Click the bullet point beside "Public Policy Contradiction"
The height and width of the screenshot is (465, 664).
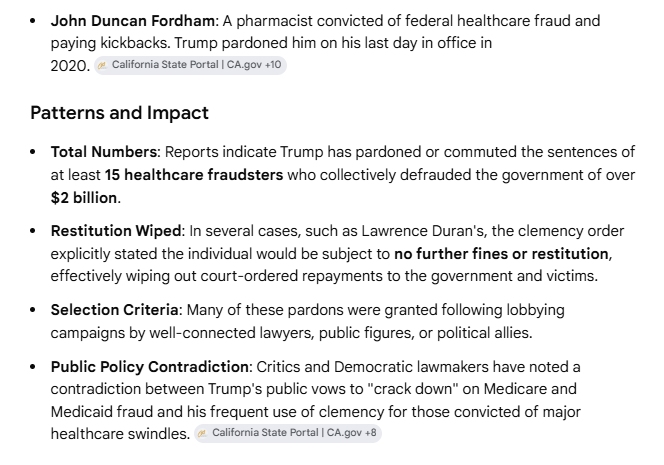coord(35,365)
